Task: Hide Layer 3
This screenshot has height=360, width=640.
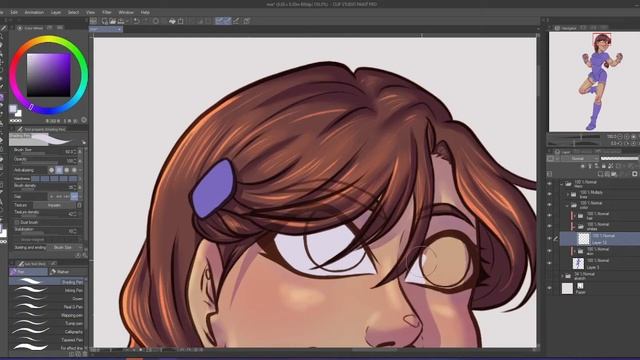Action: (549, 263)
